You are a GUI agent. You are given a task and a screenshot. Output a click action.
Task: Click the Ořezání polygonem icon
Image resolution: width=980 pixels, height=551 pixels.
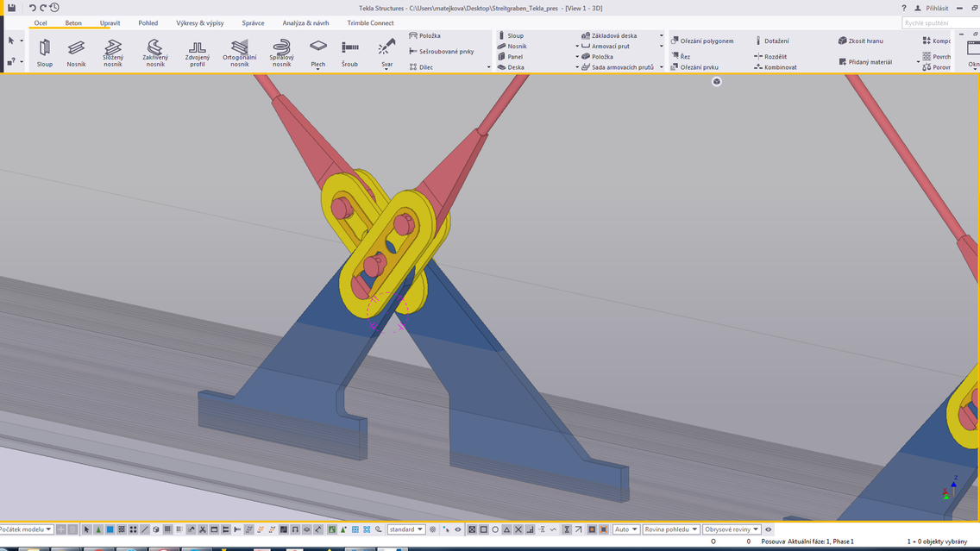click(675, 41)
